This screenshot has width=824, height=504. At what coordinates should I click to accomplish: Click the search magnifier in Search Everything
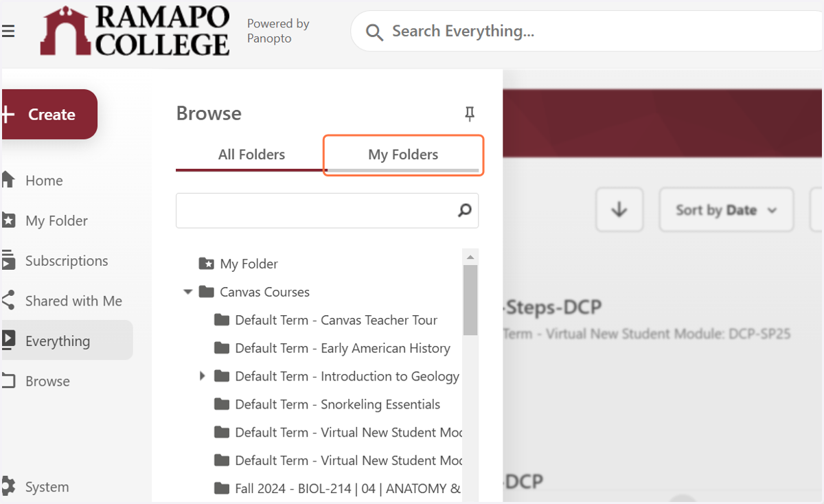374,32
